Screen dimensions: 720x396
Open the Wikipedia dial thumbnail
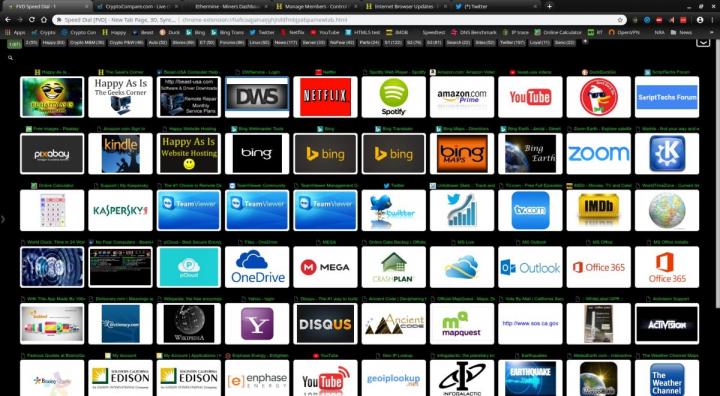189,324
